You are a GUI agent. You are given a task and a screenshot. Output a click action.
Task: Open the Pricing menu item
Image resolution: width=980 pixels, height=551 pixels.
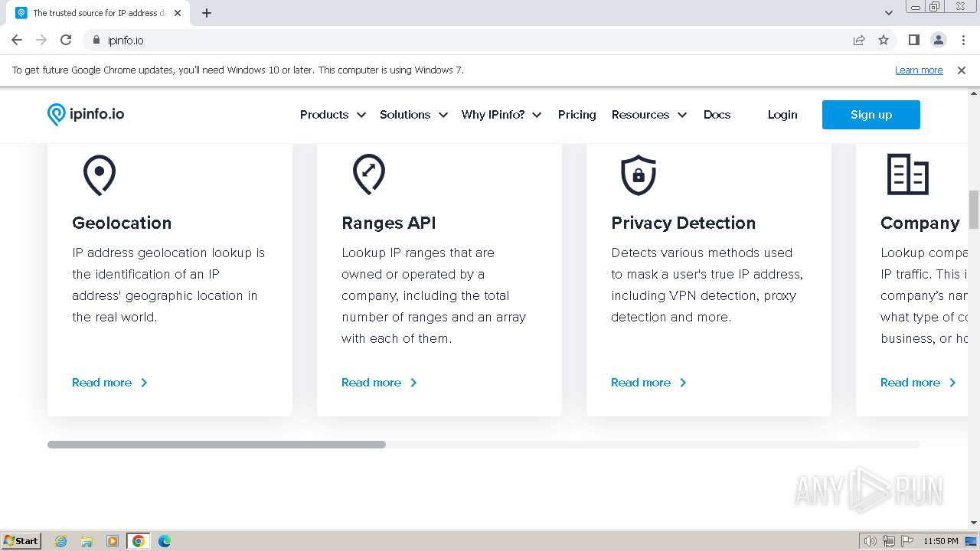(x=577, y=115)
